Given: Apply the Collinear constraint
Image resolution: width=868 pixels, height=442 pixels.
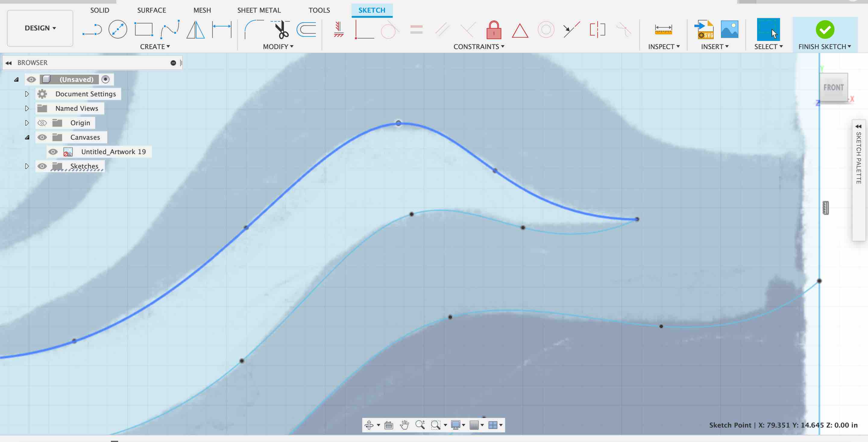Looking at the screenshot, I should click(x=571, y=30).
